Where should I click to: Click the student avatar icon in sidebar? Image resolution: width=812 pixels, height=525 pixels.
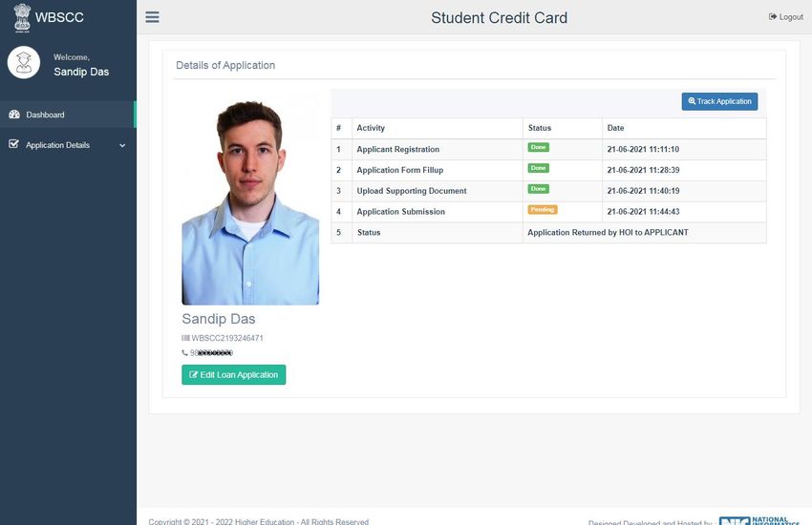coord(24,63)
